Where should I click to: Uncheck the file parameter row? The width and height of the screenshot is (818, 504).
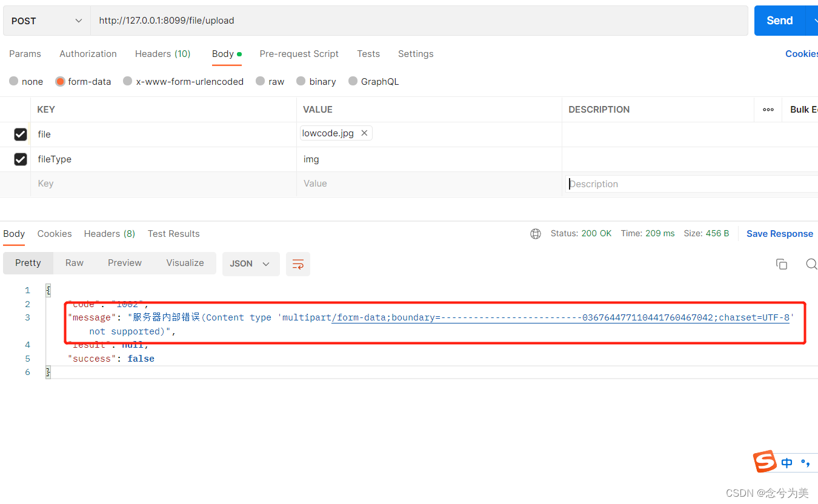click(x=20, y=134)
